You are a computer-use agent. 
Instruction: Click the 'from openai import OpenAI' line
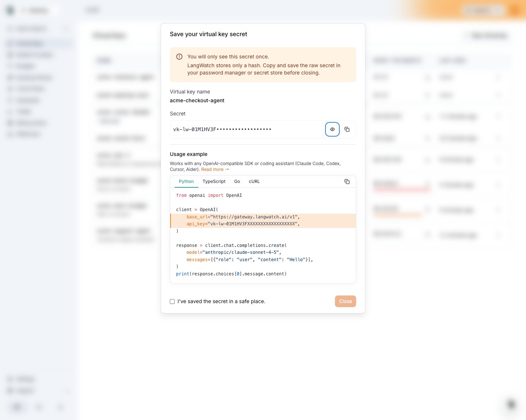pos(209,195)
